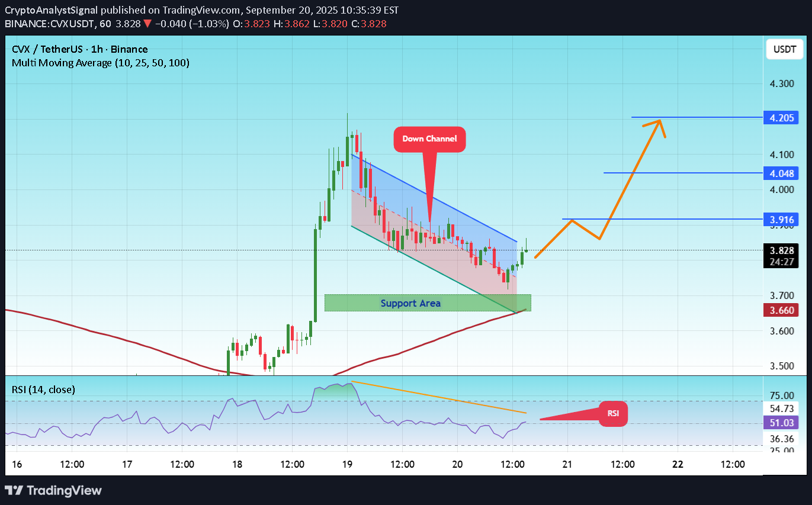Click the 4.205 target price tag
812x505 pixels.
(781, 118)
